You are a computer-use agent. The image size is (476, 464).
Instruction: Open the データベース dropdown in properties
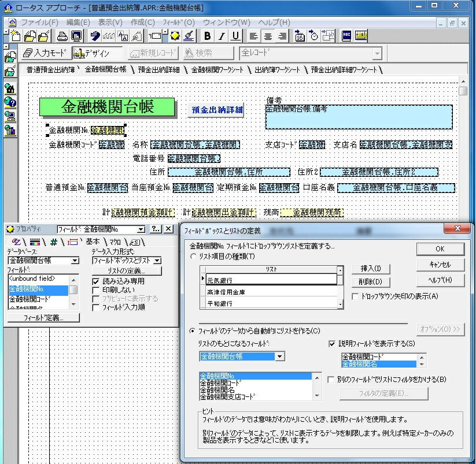point(75,261)
